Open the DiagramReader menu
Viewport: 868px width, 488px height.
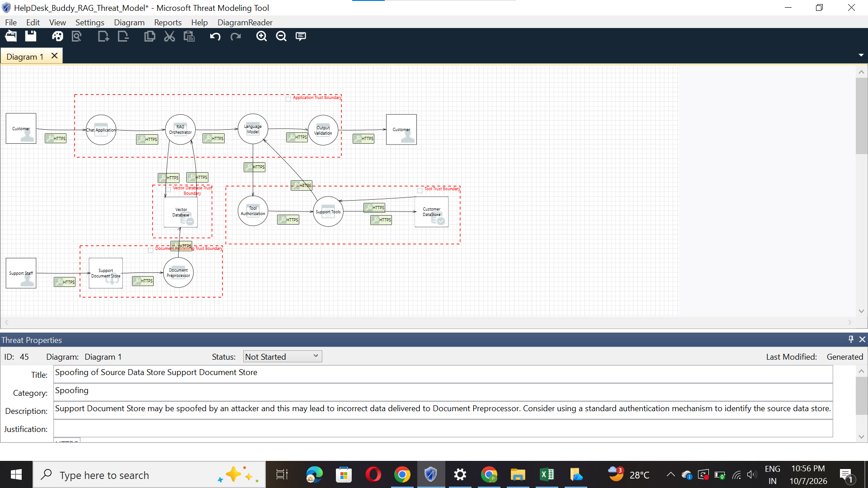(245, 22)
